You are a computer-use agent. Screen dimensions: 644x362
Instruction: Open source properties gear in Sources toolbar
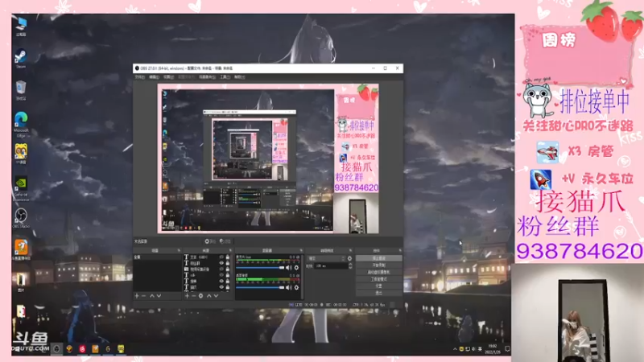(x=200, y=296)
